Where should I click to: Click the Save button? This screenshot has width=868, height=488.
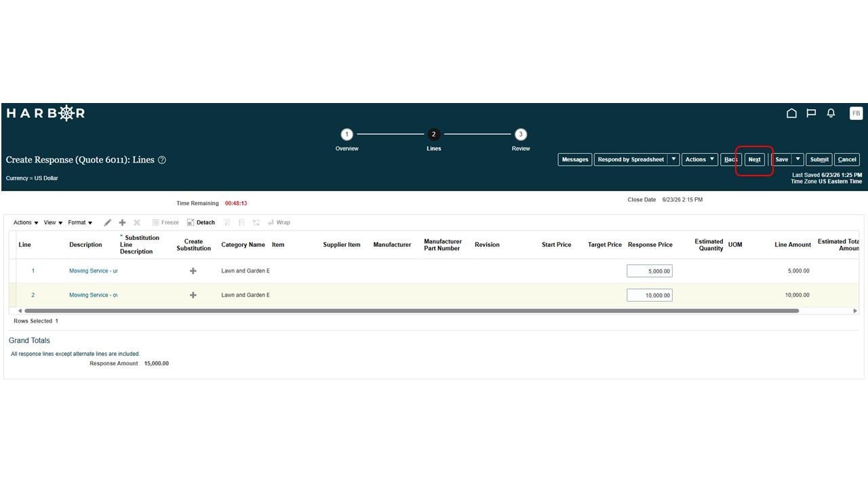tap(782, 159)
